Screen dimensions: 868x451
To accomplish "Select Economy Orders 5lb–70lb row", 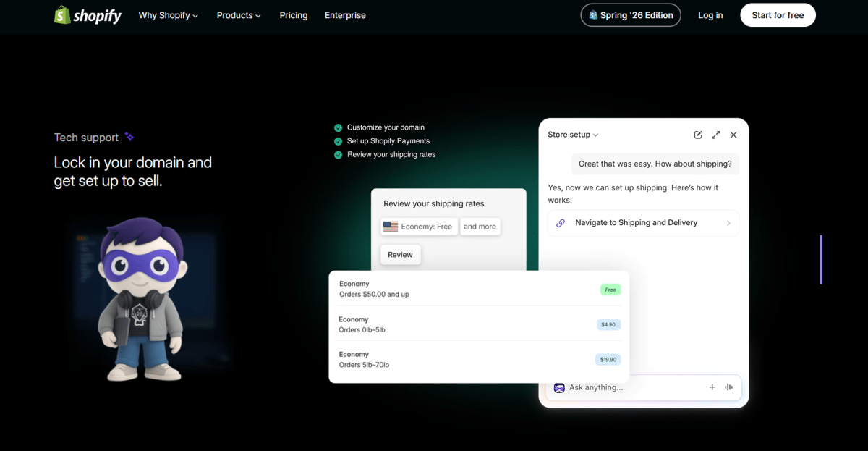I will point(479,360).
